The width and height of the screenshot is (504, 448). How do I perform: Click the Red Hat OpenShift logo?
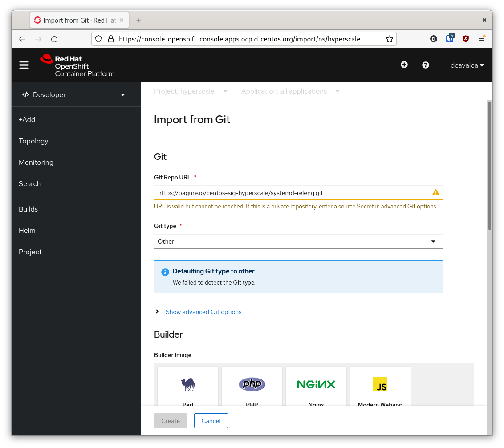[77, 65]
